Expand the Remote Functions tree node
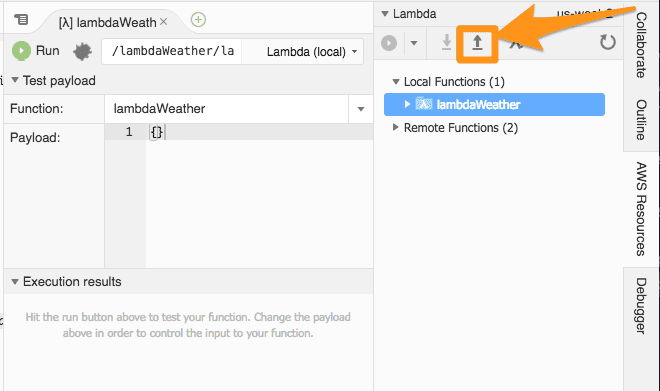 coord(395,127)
